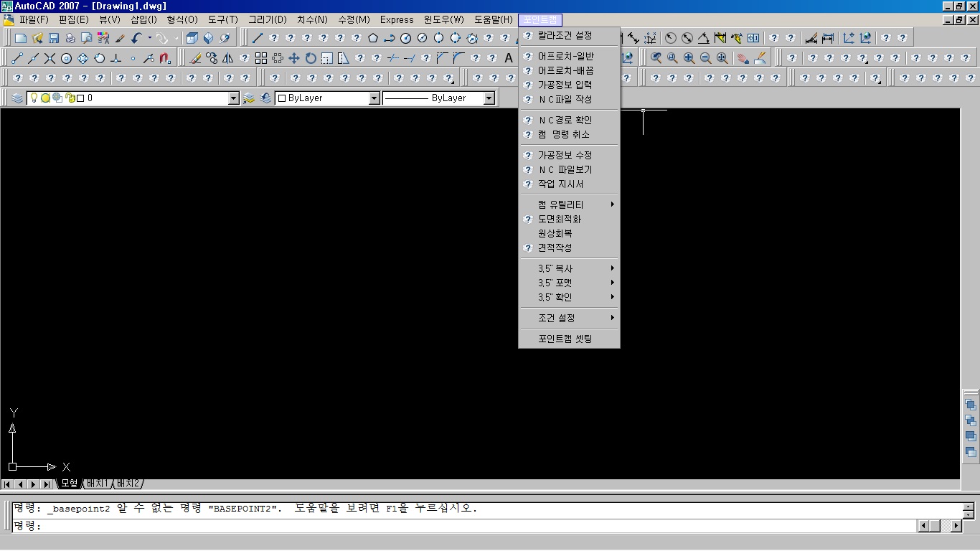Select the Mirror tool

coord(227,58)
